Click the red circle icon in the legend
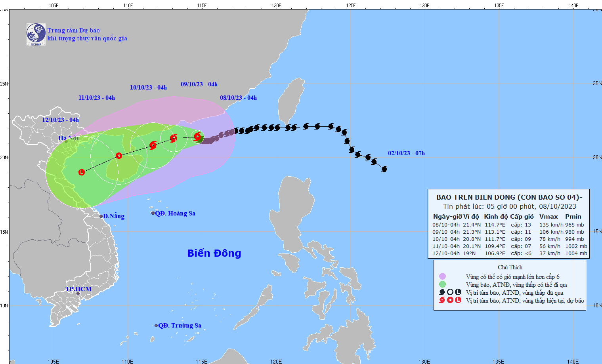Image resolution: width=602 pixels, height=364 pixels. (450, 300)
